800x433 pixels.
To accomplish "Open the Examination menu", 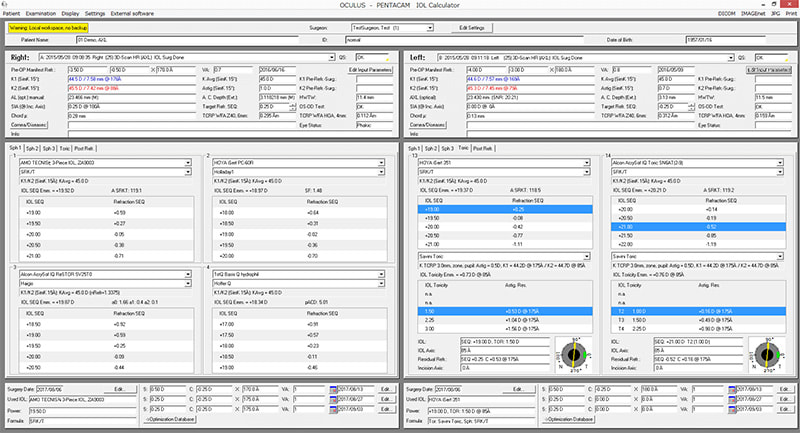I will (40, 13).
